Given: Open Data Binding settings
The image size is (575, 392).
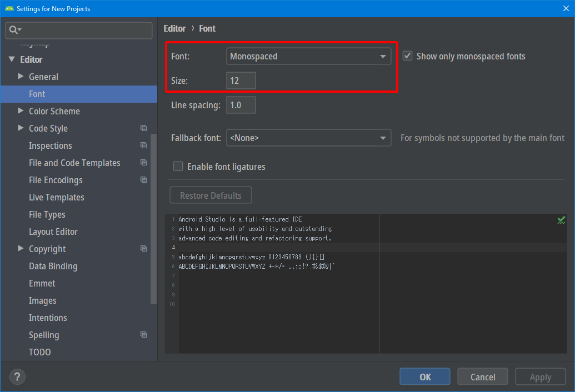Looking at the screenshot, I should point(53,266).
